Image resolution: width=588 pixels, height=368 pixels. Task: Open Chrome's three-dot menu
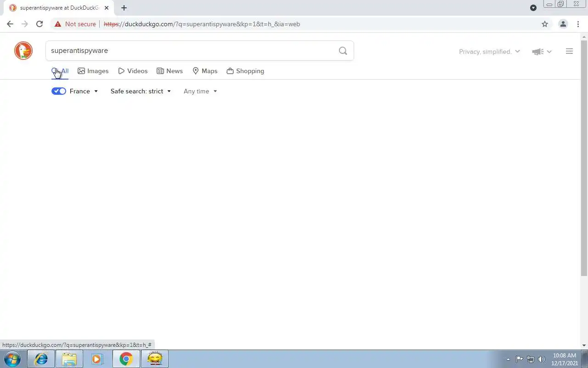click(578, 24)
